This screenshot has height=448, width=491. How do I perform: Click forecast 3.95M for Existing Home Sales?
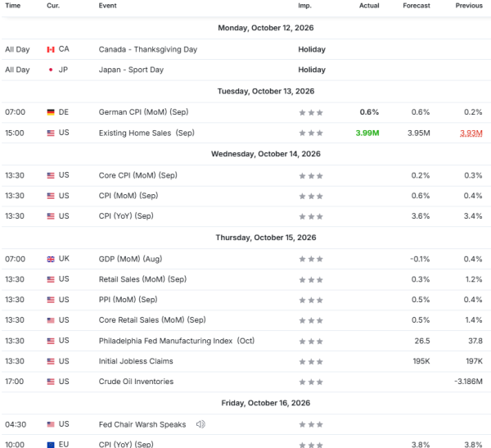click(419, 133)
